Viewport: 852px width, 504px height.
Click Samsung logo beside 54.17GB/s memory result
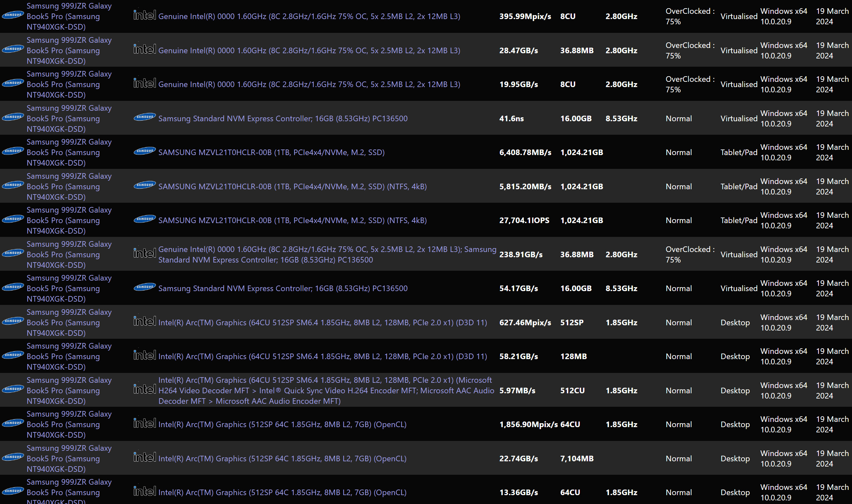144,287
